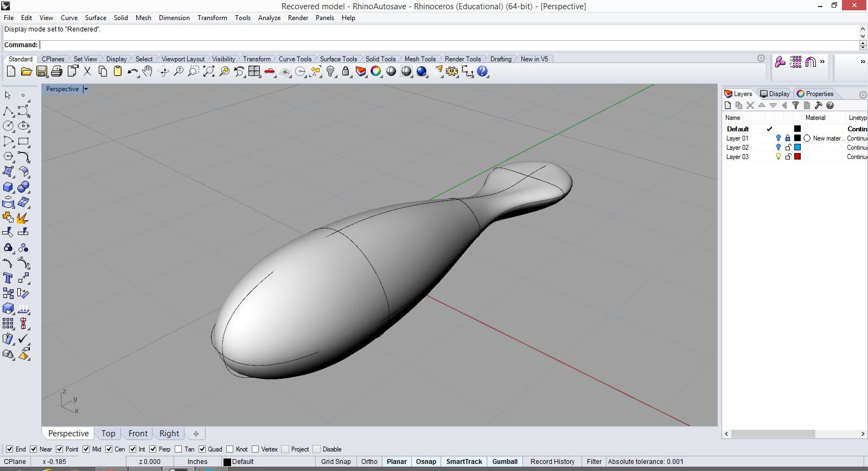Open the Display panel tab
The image size is (868, 471).
pos(775,93)
